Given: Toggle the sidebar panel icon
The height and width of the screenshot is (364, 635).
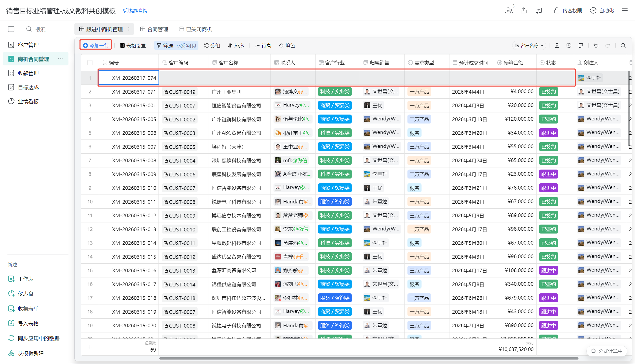Looking at the screenshot, I should tap(11, 29).
